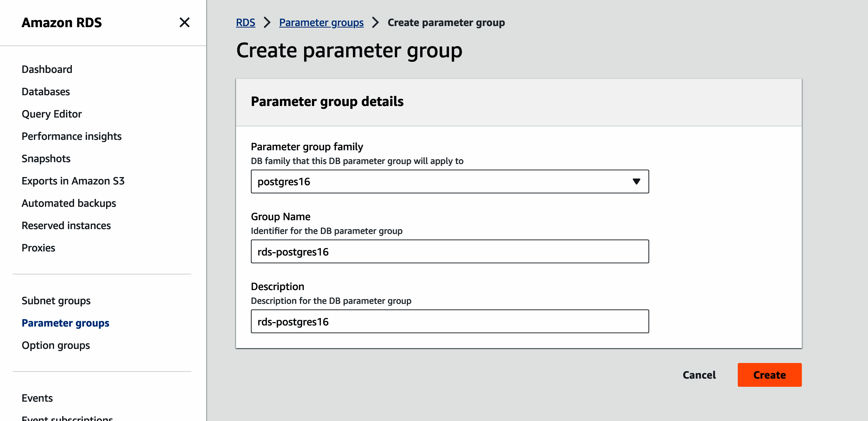Open Subnet groups in sidebar
Image resolution: width=868 pixels, height=421 pixels.
(56, 301)
